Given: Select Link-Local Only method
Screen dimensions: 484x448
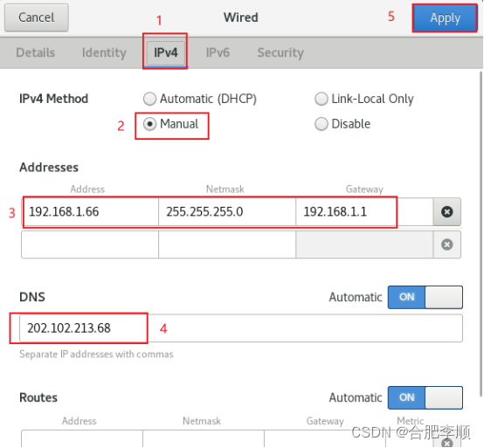Looking at the screenshot, I should tap(364, 99).
